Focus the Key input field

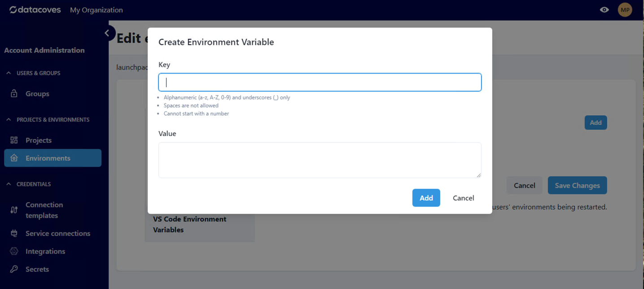pos(320,82)
